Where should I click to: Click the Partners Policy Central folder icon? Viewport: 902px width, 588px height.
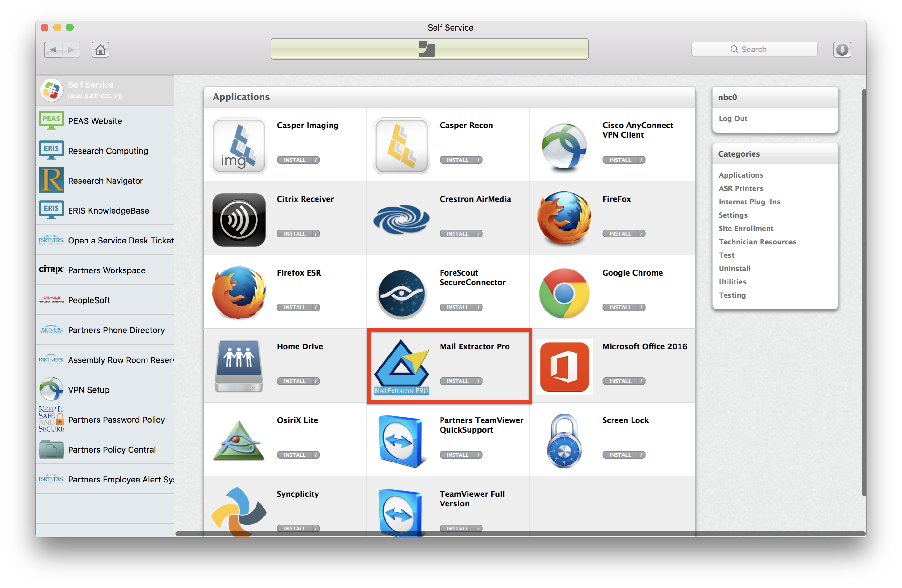[51, 450]
